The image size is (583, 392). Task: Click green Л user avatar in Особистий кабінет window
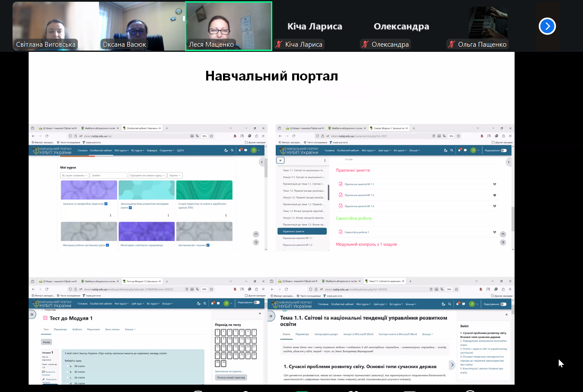click(254, 150)
